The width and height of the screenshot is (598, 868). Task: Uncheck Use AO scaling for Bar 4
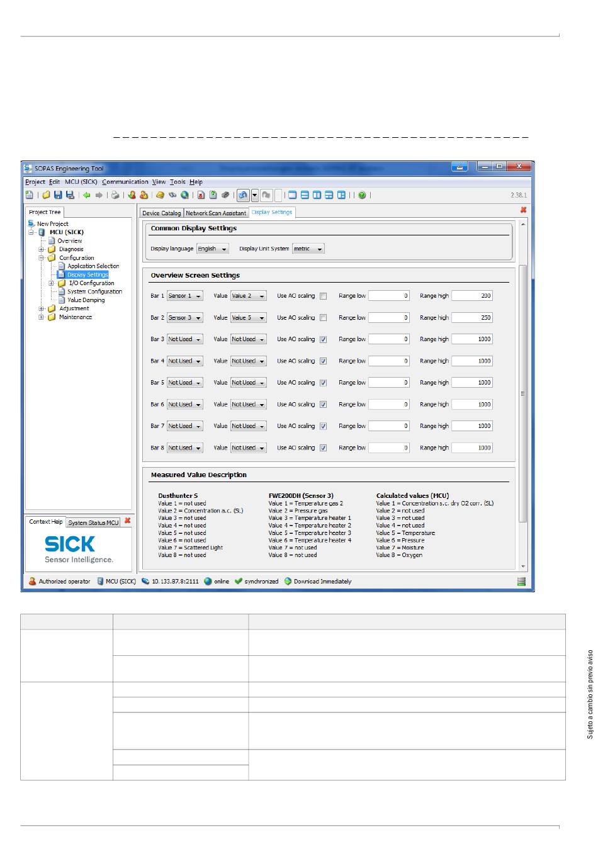pyautogui.click(x=323, y=361)
